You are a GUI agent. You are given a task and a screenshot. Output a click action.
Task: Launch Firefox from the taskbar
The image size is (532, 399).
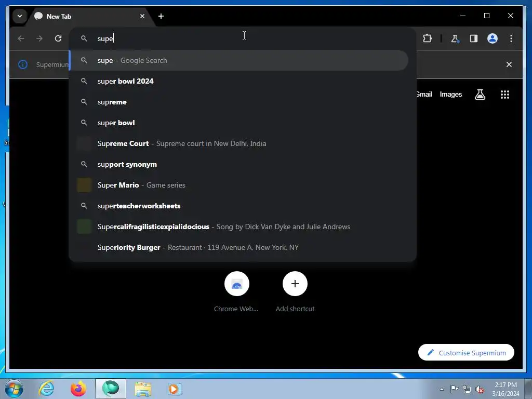click(x=78, y=389)
